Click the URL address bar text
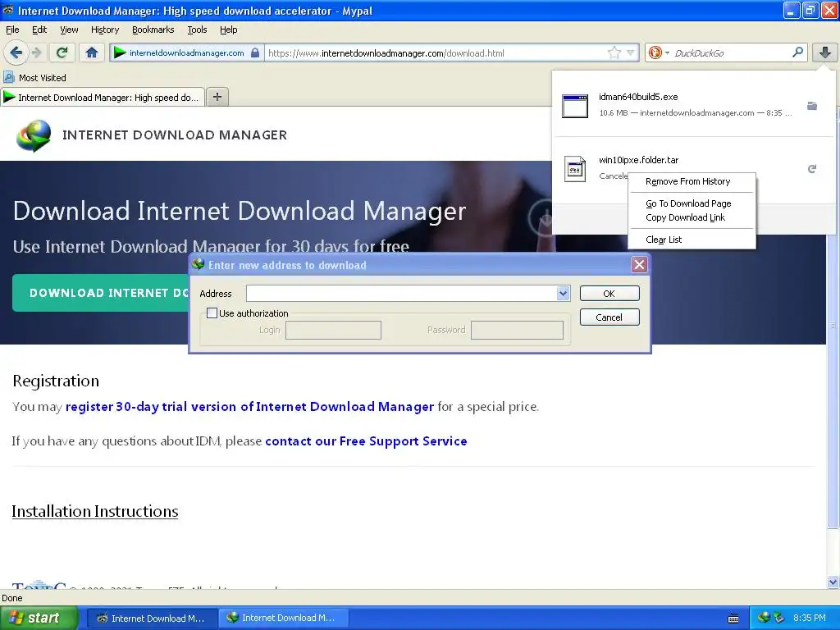Image resolution: width=840 pixels, height=630 pixels. (x=386, y=53)
